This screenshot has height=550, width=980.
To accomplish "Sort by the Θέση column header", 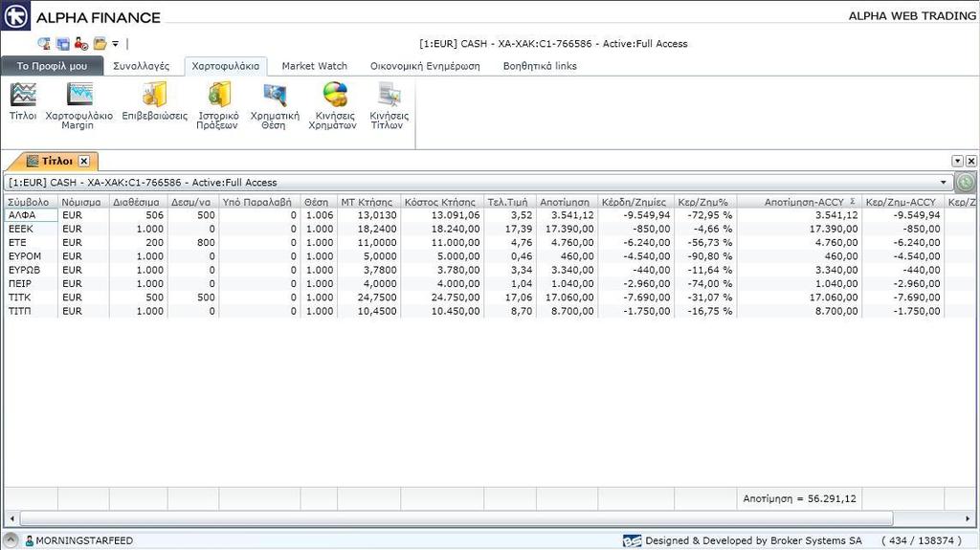I will [319, 202].
